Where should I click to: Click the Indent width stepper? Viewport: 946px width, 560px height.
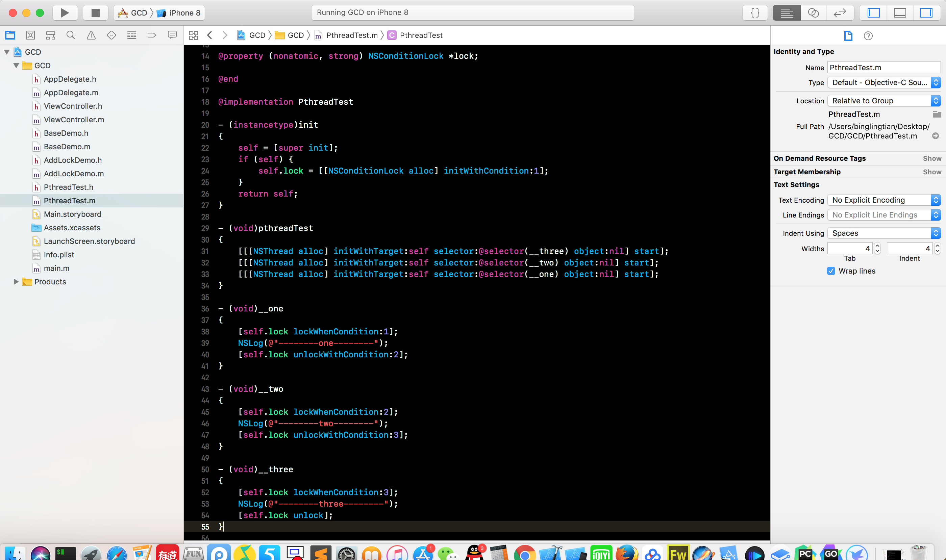tap(937, 249)
